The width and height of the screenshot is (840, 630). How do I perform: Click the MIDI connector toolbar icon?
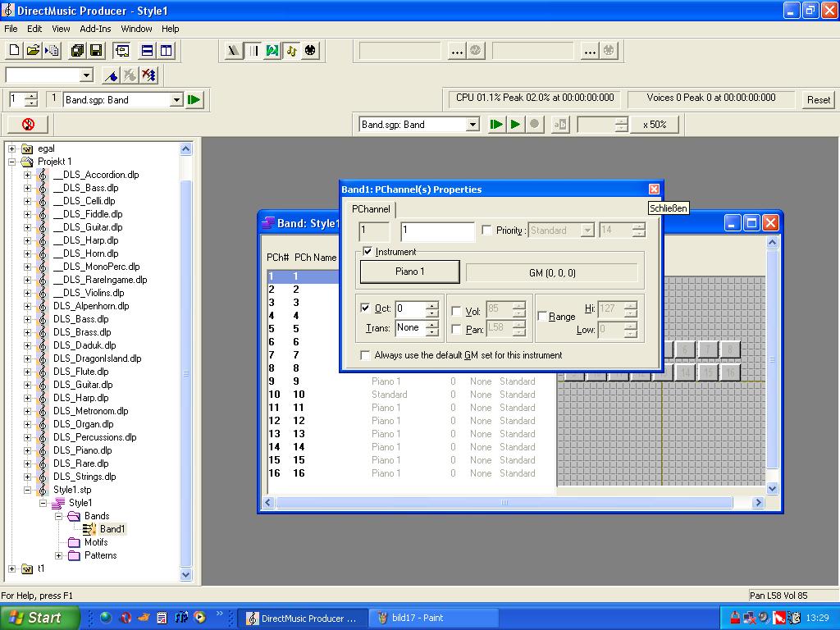310,51
